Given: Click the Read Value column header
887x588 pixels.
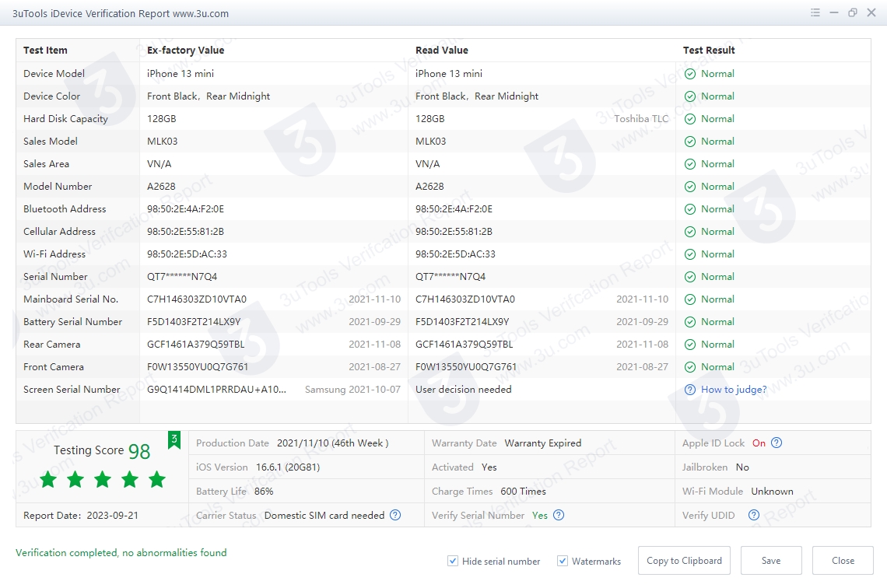Looking at the screenshot, I should click(442, 51).
